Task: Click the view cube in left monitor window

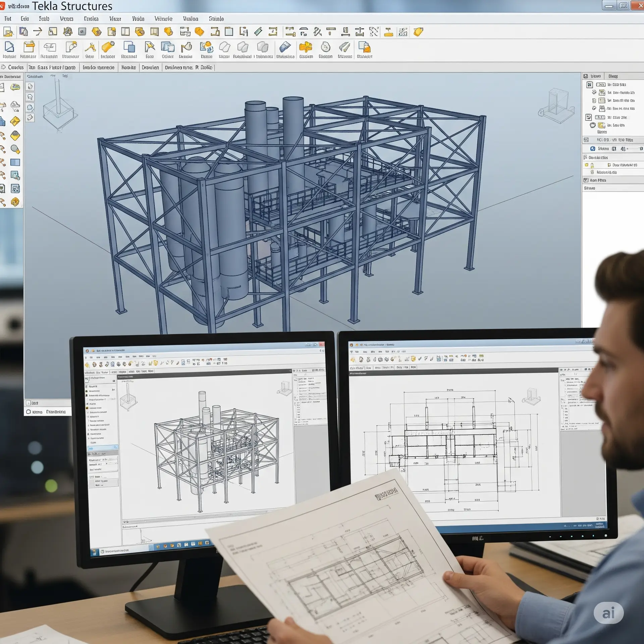Action: [x=285, y=388]
